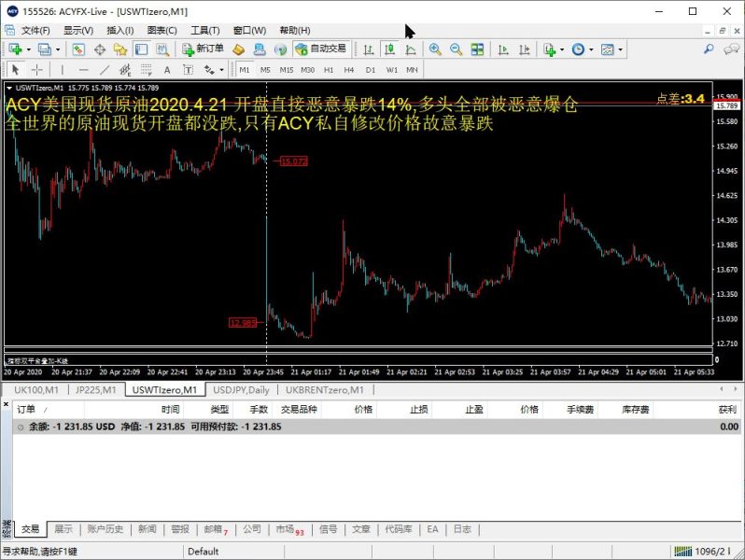Toggle the Terminal panel icon
The image size is (745, 560).
click(141, 49)
